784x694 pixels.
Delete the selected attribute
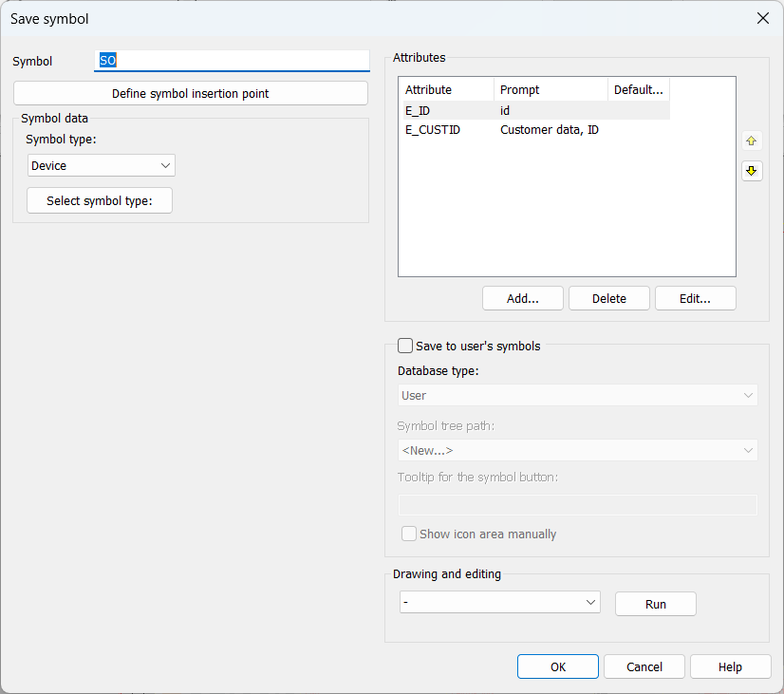pyautogui.click(x=608, y=298)
